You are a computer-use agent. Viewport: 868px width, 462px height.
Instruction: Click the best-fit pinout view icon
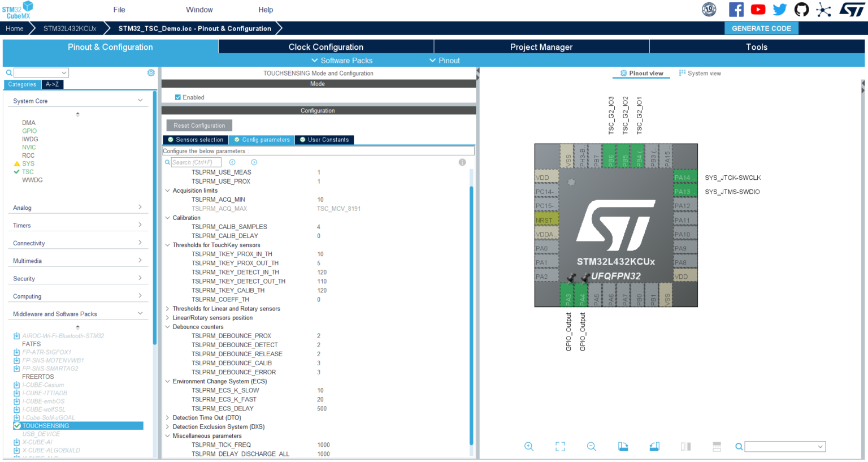tap(560, 446)
